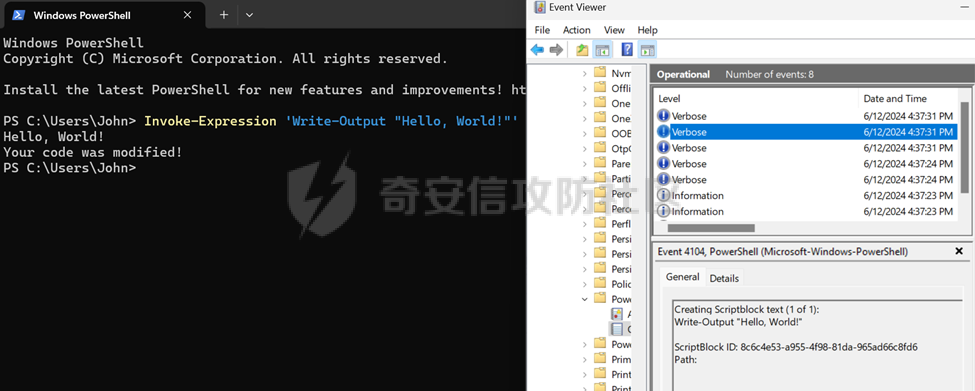Switch to the Details tab of event details
Image resolution: width=975 pixels, height=391 pixels.
(724, 278)
